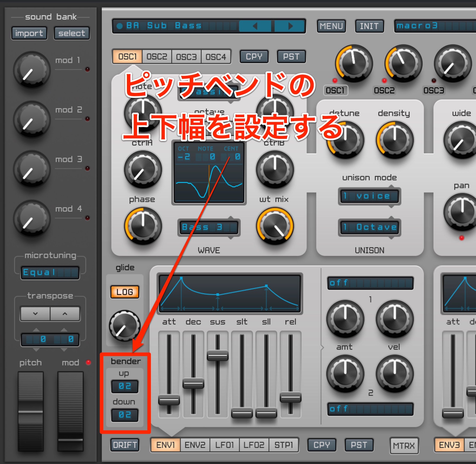Click the envelope amt 2 knob

345,374
